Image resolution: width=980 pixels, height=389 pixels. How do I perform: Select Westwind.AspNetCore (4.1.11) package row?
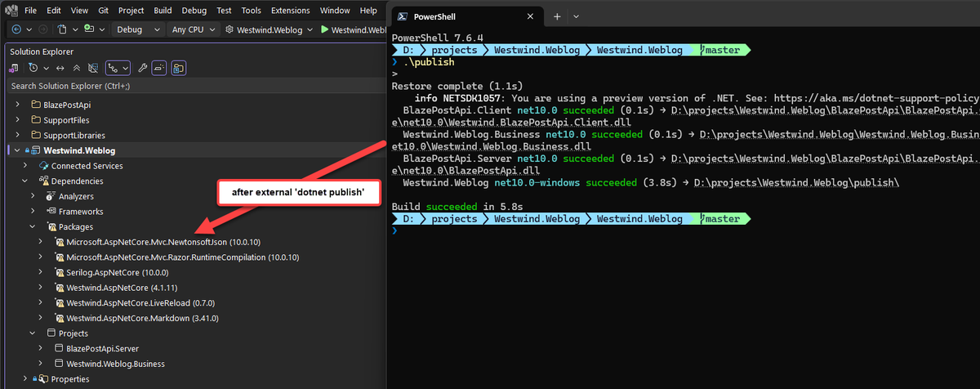tap(122, 288)
